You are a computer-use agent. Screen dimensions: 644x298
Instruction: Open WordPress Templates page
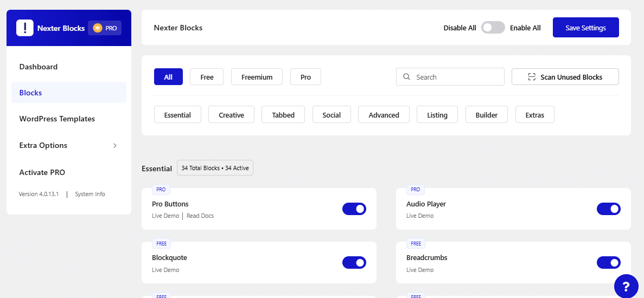click(57, 119)
